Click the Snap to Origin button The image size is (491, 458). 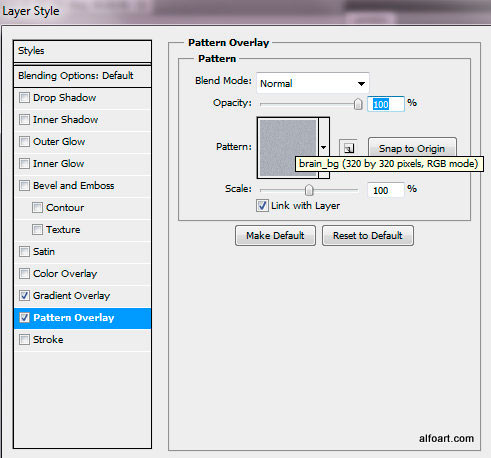(x=412, y=147)
